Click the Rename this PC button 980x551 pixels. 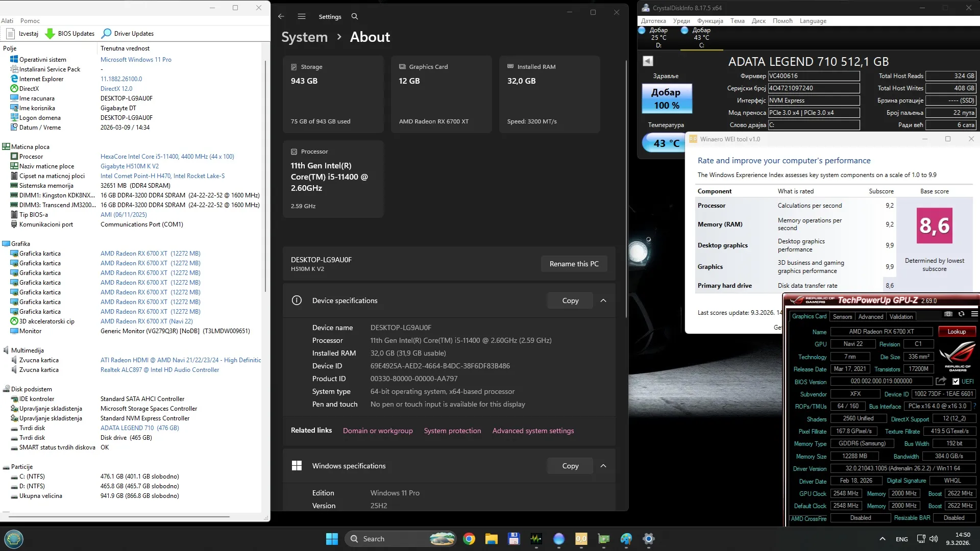click(x=574, y=264)
